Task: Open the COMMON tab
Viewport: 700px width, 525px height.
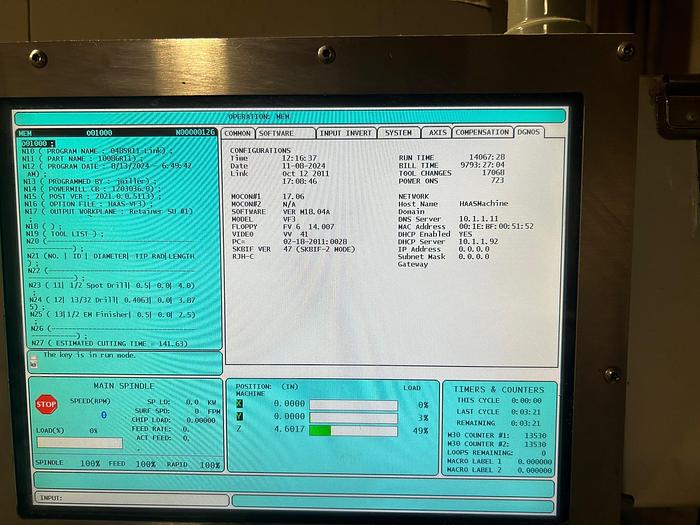Action: point(238,132)
